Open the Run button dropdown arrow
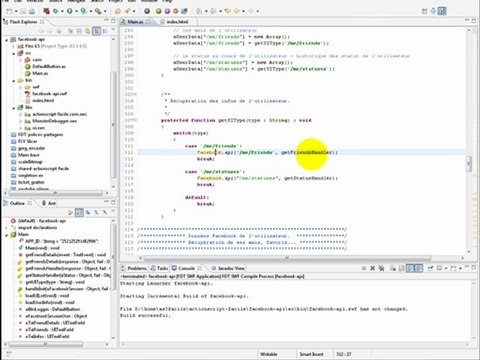The width and height of the screenshot is (480, 360). (76, 12)
